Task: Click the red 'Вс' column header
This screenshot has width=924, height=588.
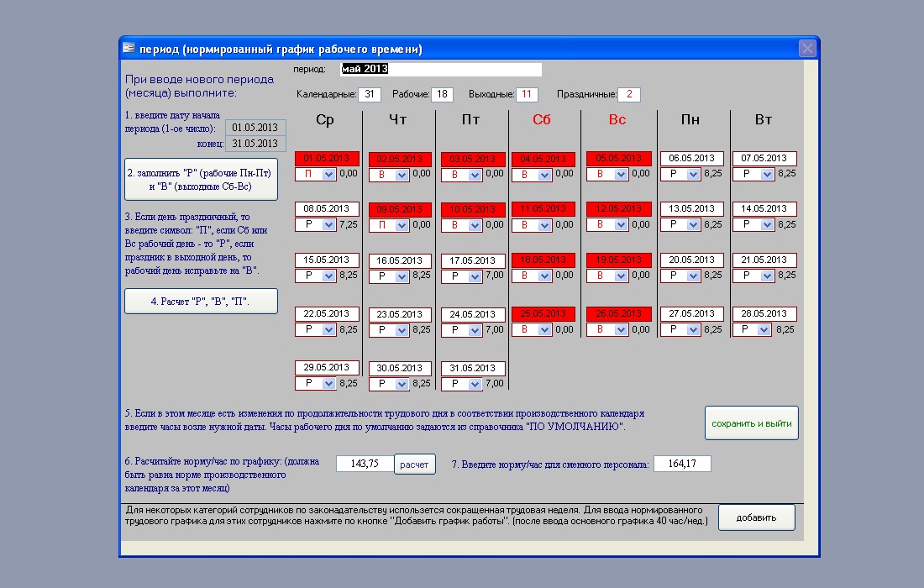Action: point(617,119)
